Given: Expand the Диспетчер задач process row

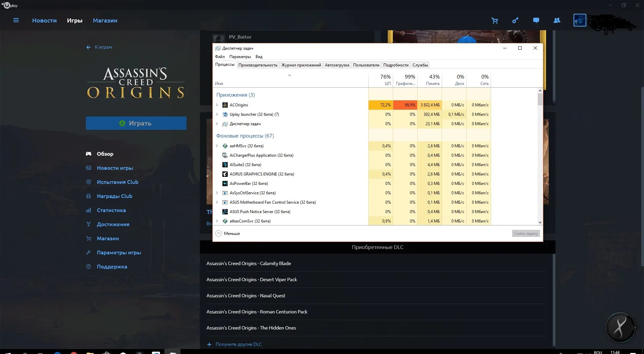Looking at the screenshot, I should click(x=217, y=124).
